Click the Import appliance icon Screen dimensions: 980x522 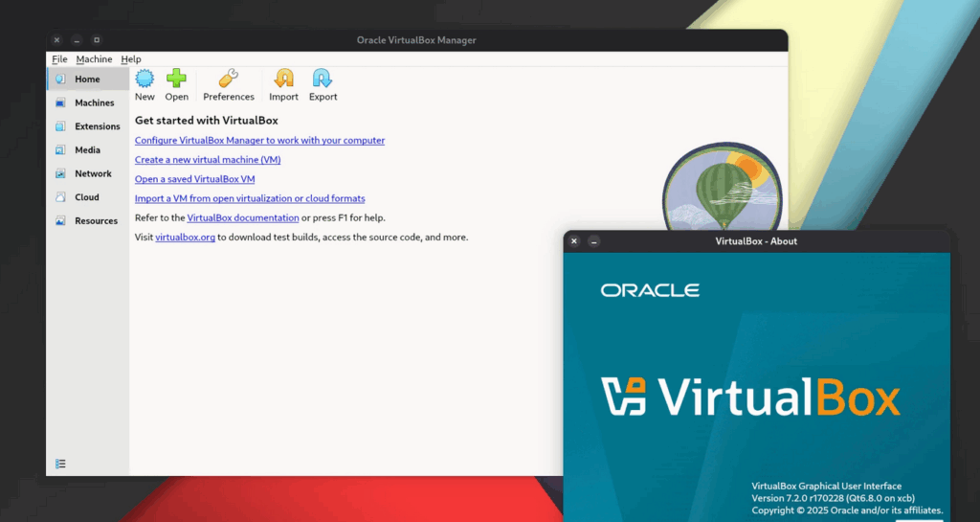point(283,79)
